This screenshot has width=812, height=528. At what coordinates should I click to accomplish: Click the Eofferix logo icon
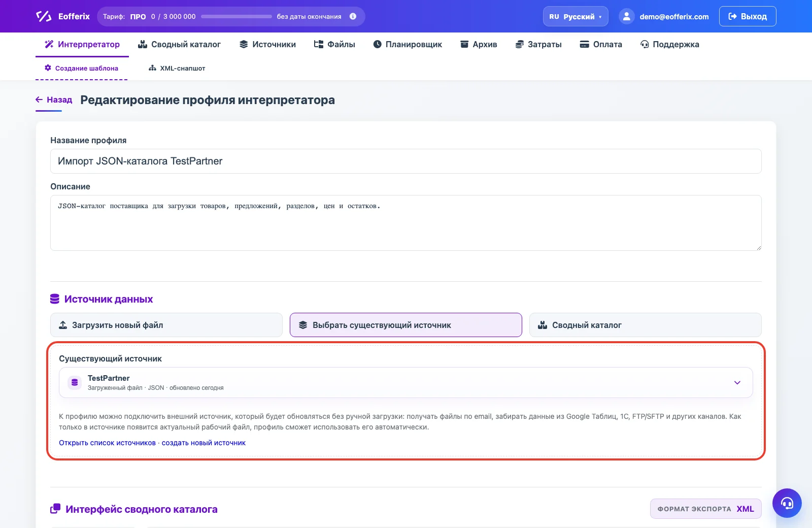(x=44, y=16)
